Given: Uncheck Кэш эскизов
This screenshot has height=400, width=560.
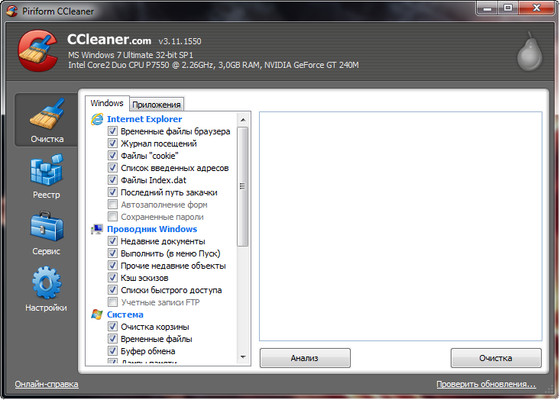Looking at the screenshot, I should 112,278.
